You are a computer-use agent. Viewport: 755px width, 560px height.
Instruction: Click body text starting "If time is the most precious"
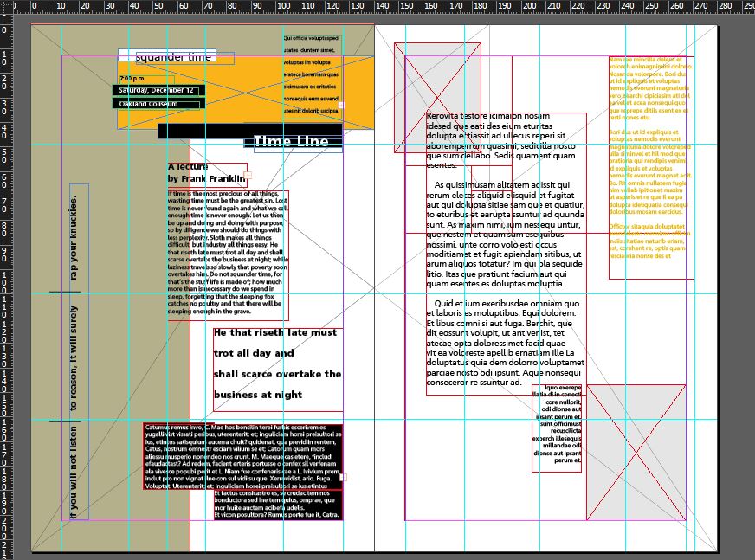(x=228, y=251)
